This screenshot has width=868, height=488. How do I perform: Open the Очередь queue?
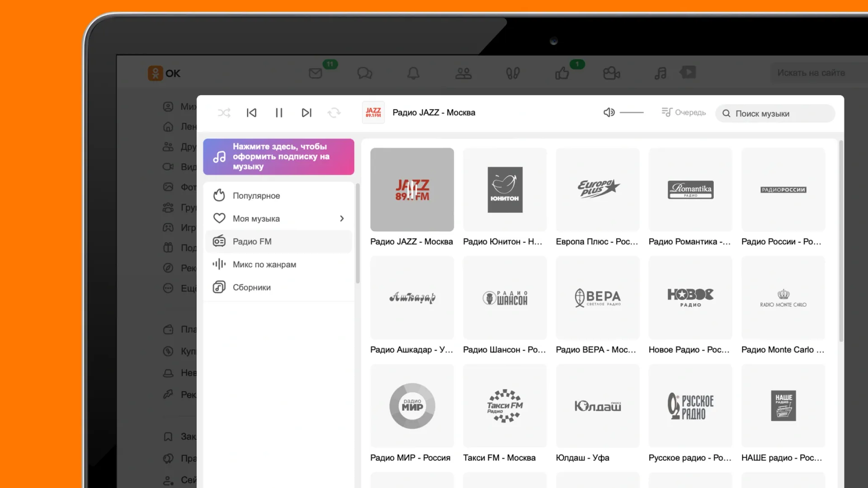(x=684, y=112)
